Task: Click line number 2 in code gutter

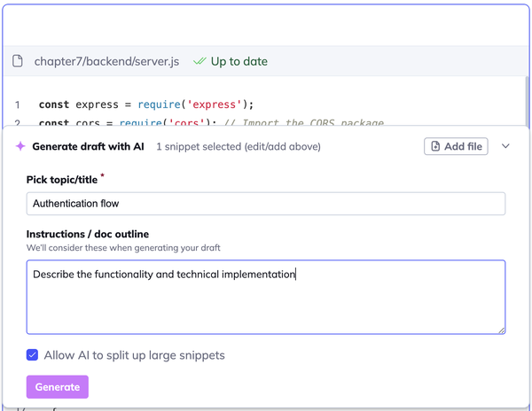Action: tap(17, 123)
